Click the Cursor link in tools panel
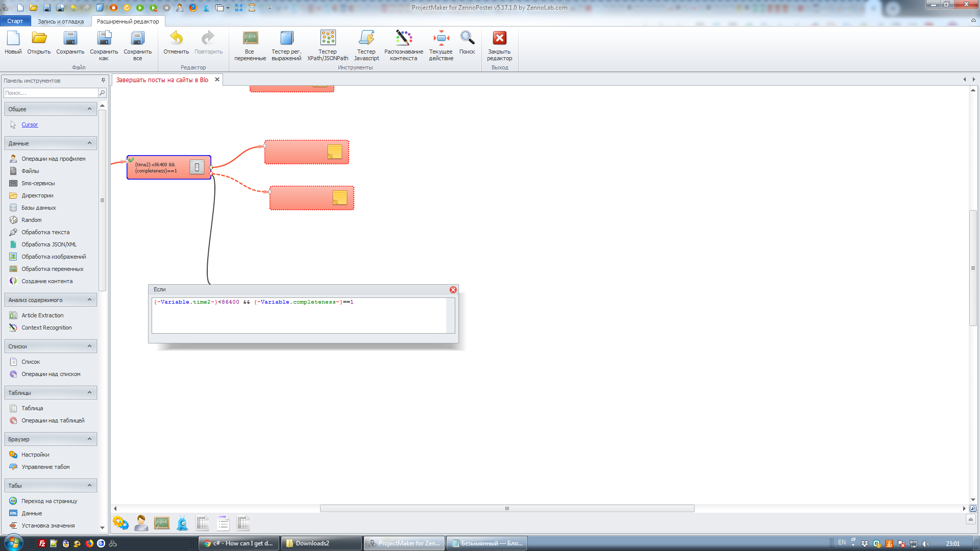The width and height of the screenshot is (980, 551). pos(30,124)
